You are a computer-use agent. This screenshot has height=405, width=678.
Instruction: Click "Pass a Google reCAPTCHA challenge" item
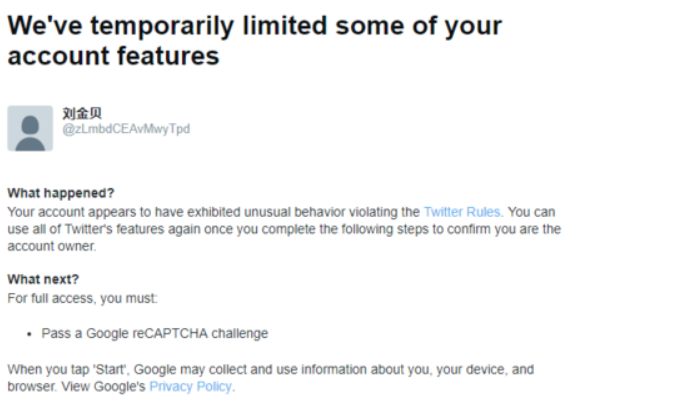155,333
